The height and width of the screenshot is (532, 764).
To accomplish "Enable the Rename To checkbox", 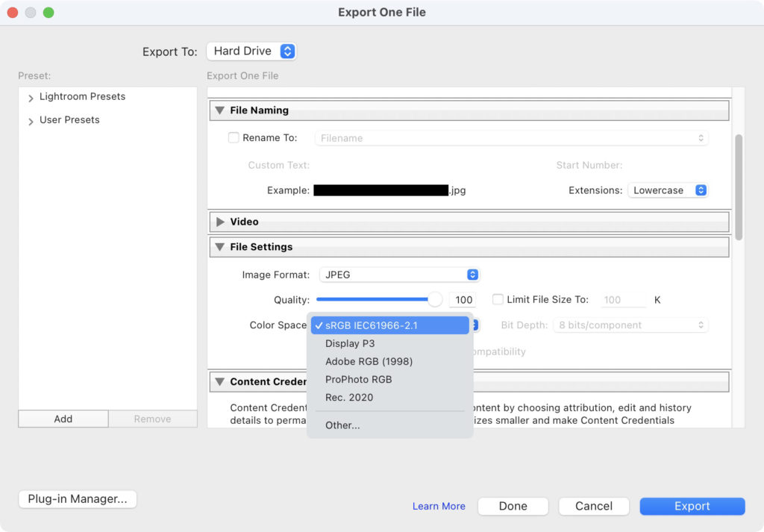I will coord(234,138).
